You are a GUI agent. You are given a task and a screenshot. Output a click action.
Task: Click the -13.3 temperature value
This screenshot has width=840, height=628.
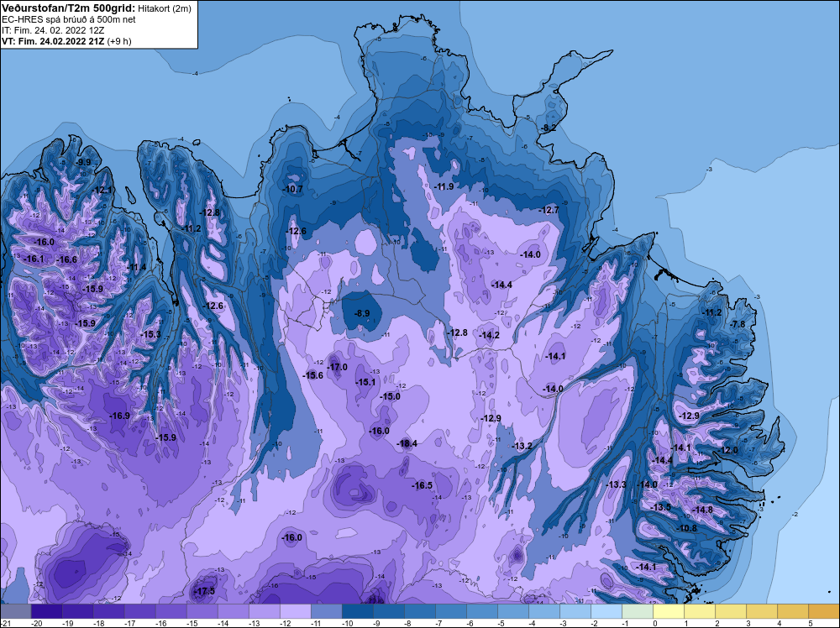tap(616, 484)
